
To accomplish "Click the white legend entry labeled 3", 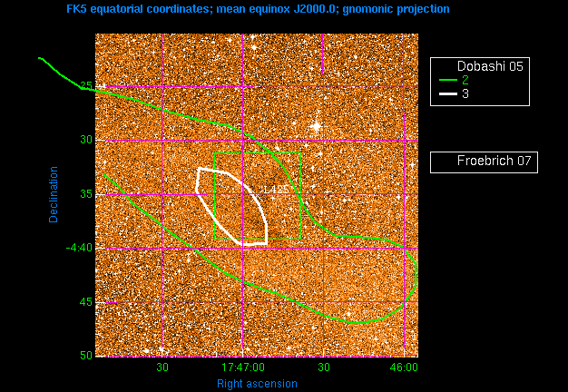I will (455, 93).
